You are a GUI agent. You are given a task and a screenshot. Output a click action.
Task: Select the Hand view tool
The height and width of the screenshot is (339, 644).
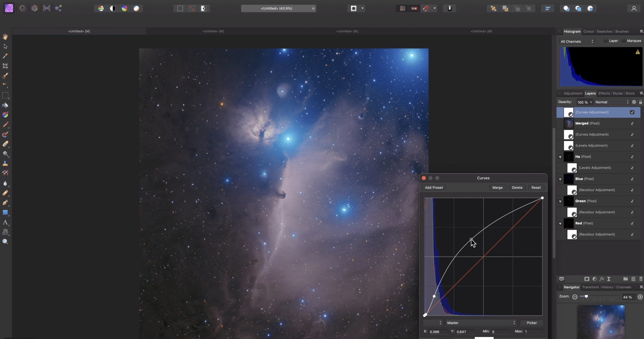[5, 37]
